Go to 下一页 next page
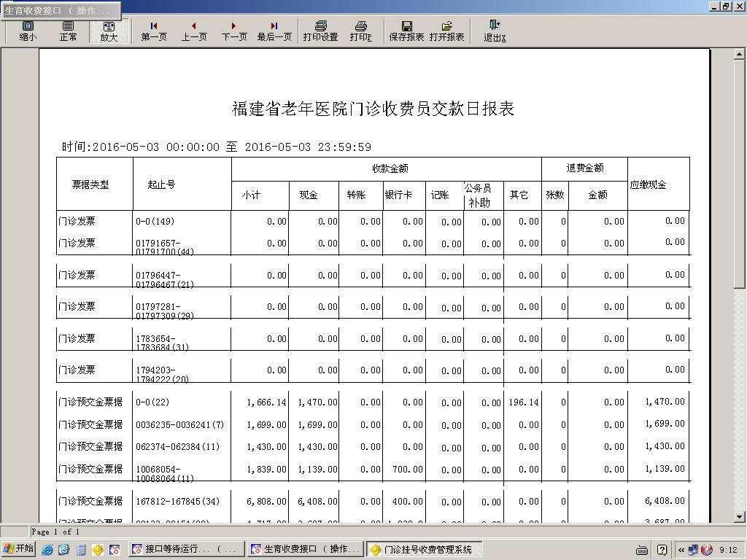The image size is (747, 560). point(234,31)
